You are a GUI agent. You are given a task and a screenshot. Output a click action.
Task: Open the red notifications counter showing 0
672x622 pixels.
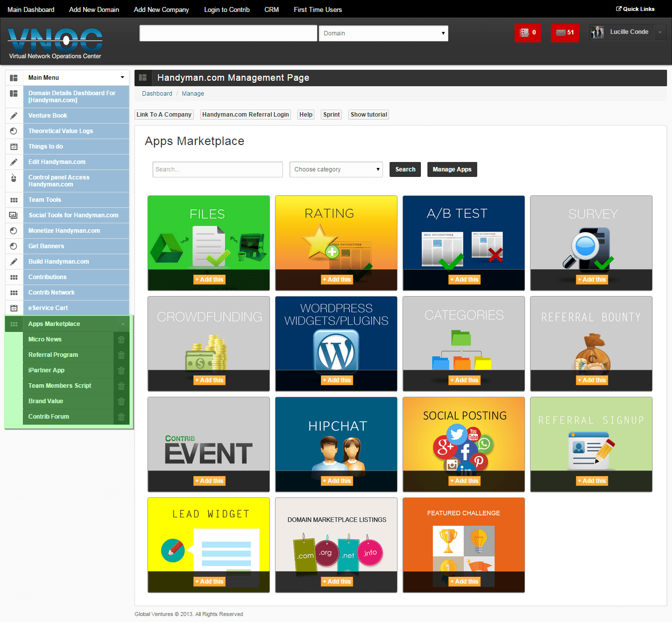[x=528, y=33]
